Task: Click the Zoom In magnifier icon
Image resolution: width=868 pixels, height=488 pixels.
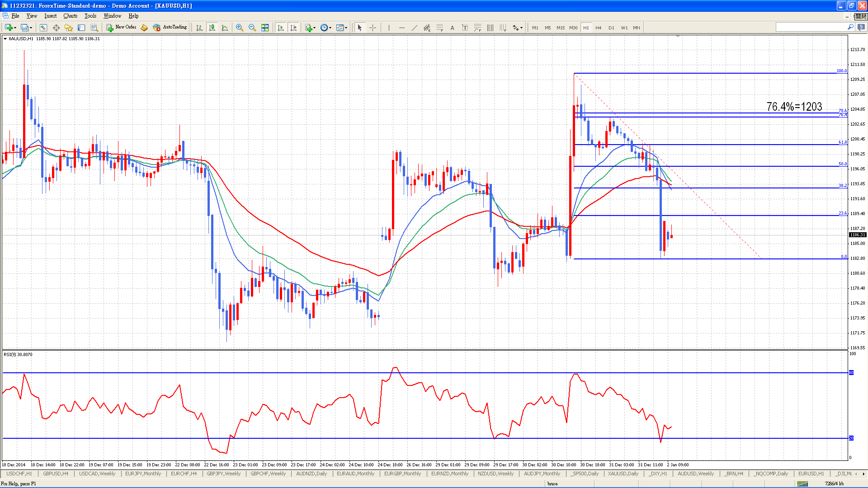Action: point(240,28)
